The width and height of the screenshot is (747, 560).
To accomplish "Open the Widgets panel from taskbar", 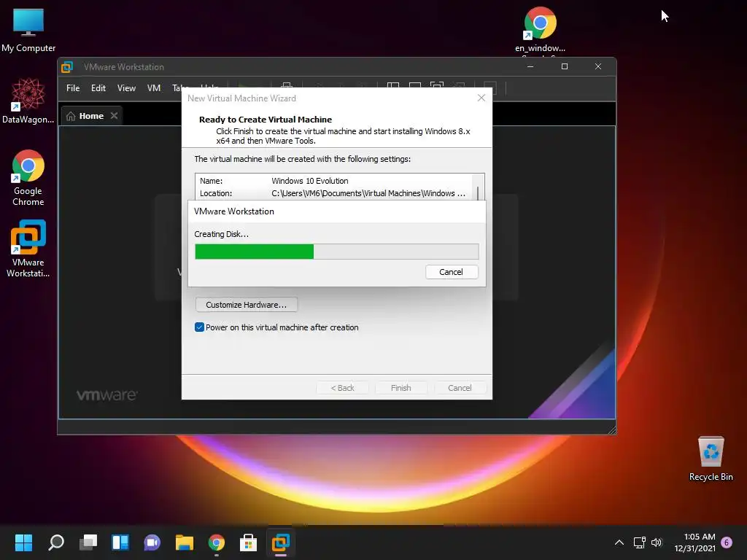I will 120,542.
